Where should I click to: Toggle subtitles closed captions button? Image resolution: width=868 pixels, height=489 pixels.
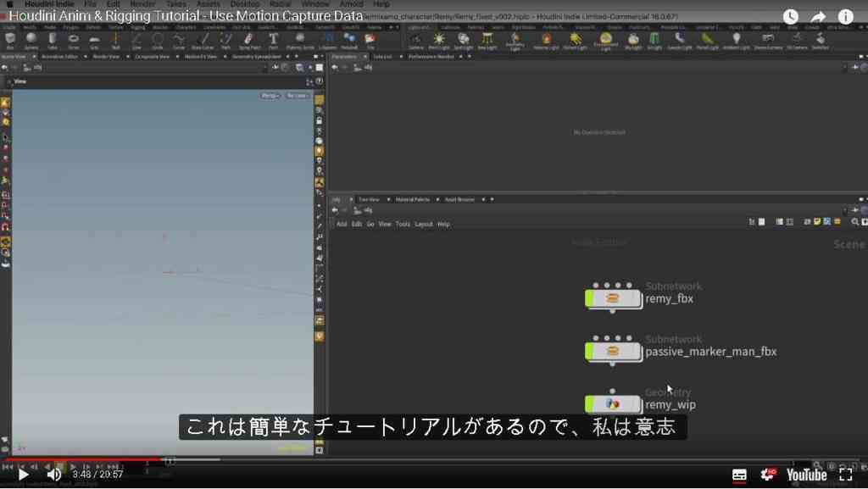[739, 475]
